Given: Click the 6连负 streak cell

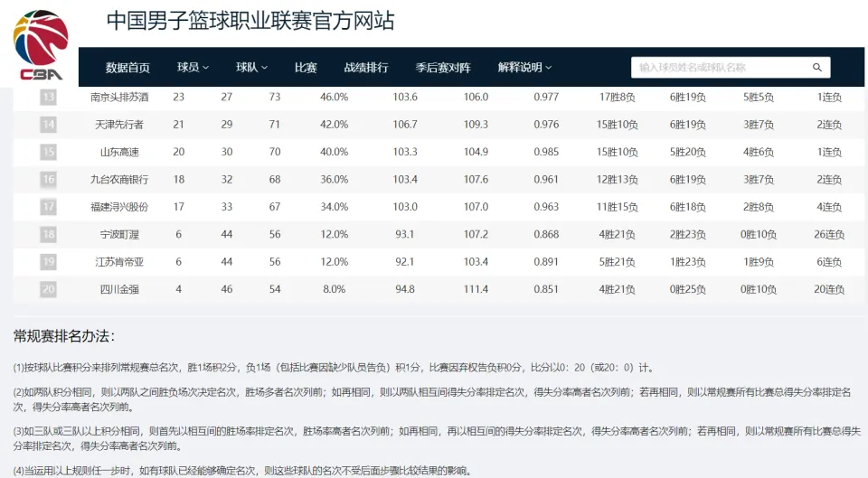Looking at the screenshot, I should pos(829,262).
